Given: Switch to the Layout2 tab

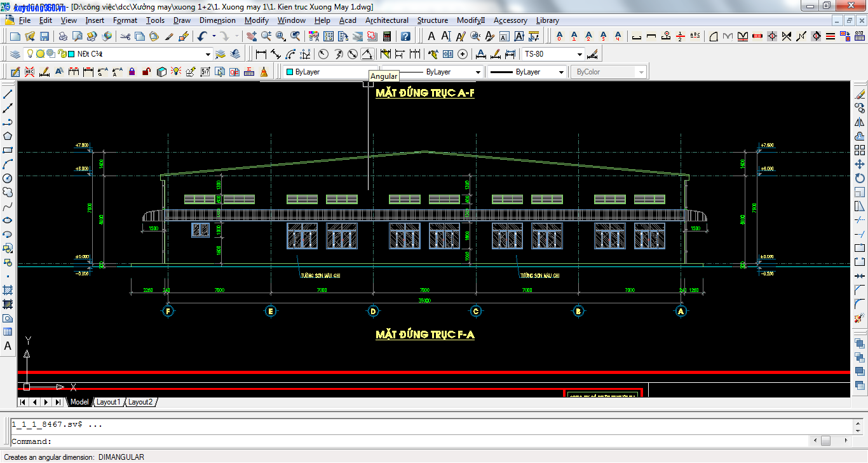Looking at the screenshot, I should [x=140, y=402].
